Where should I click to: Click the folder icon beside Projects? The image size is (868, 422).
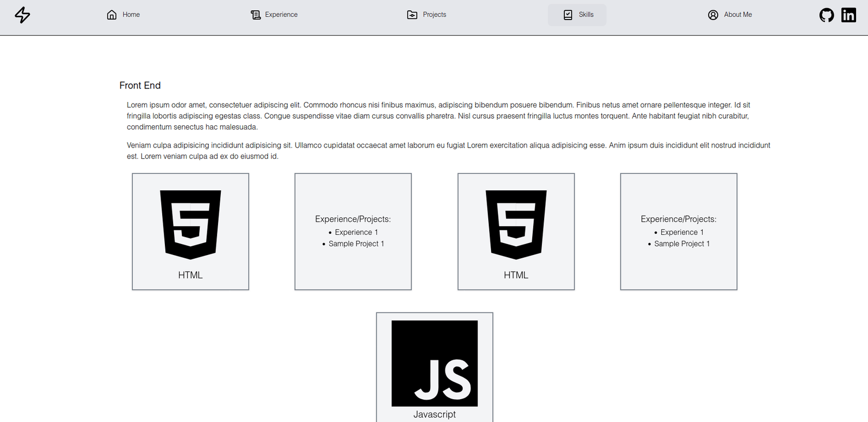pos(412,15)
